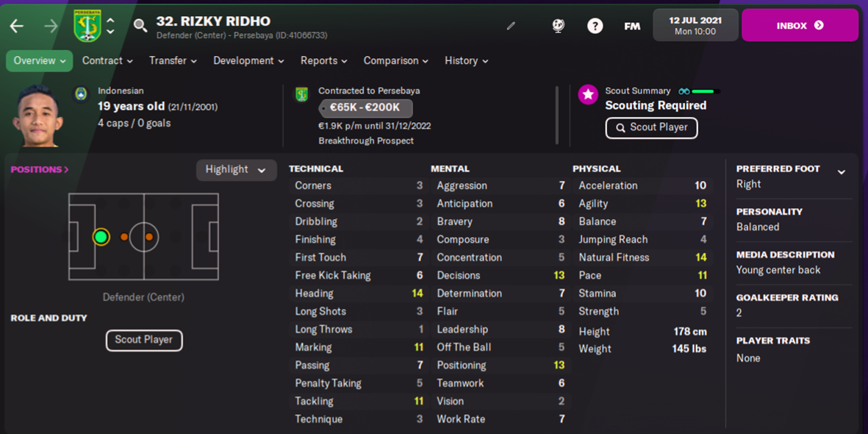
Task: Click the forward navigation arrow
Action: coord(51,26)
